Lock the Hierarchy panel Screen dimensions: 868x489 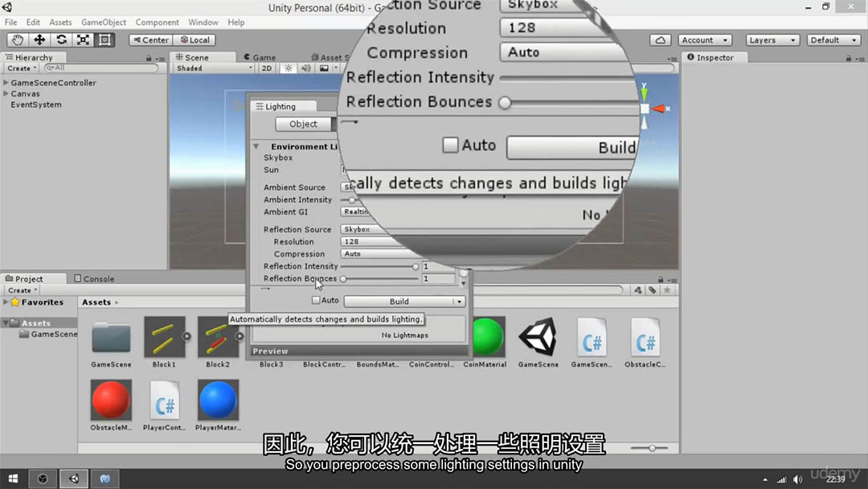[x=149, y=58]
